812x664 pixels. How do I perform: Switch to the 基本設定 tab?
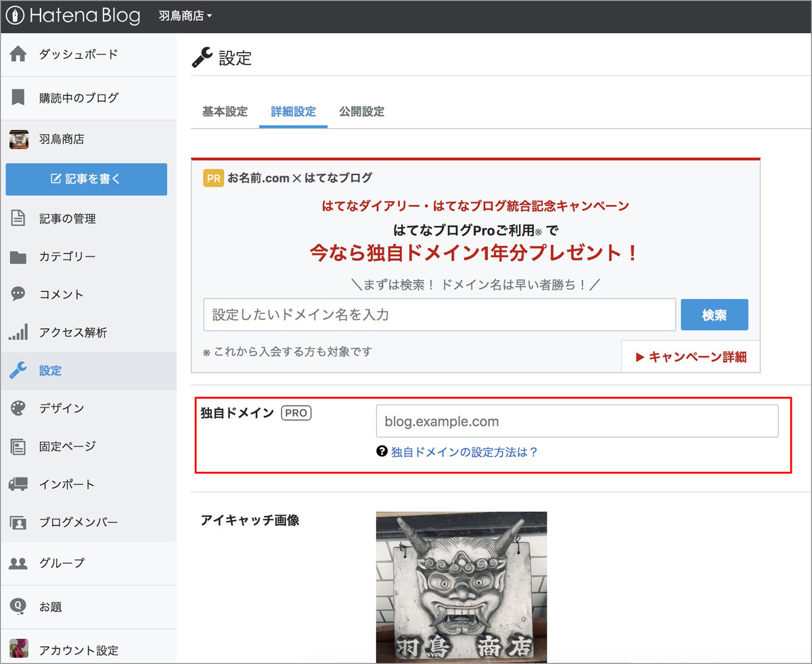(225, 112)
